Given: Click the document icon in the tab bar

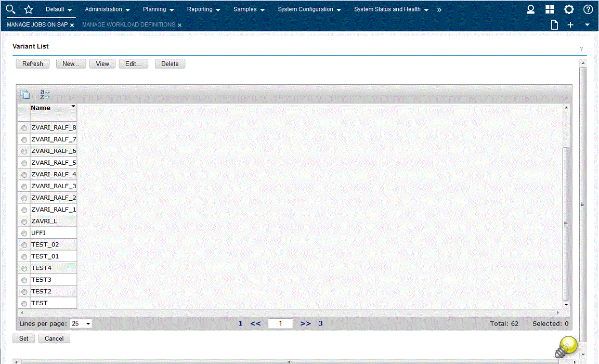Looking at the screenshot, I should [554, 24].
